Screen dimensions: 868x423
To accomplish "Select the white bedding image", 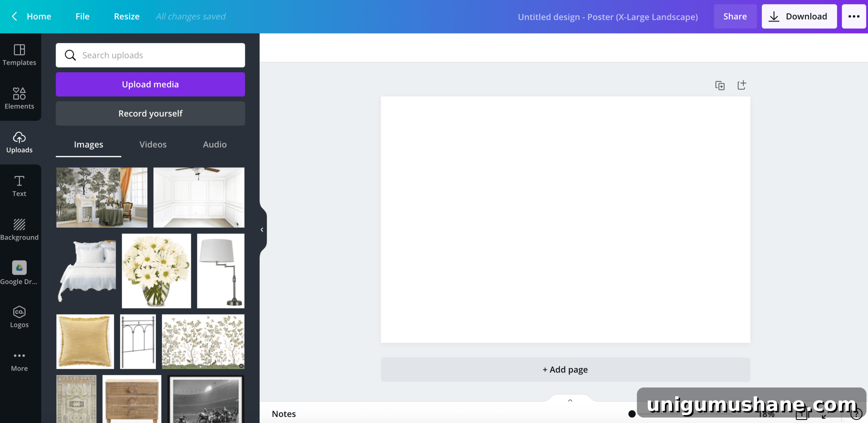I will pos(86,271).
